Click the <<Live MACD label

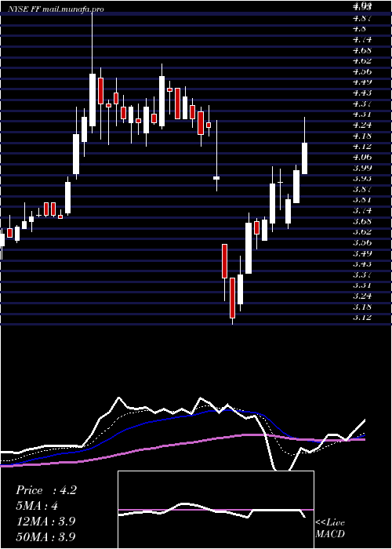pos(330,529)
